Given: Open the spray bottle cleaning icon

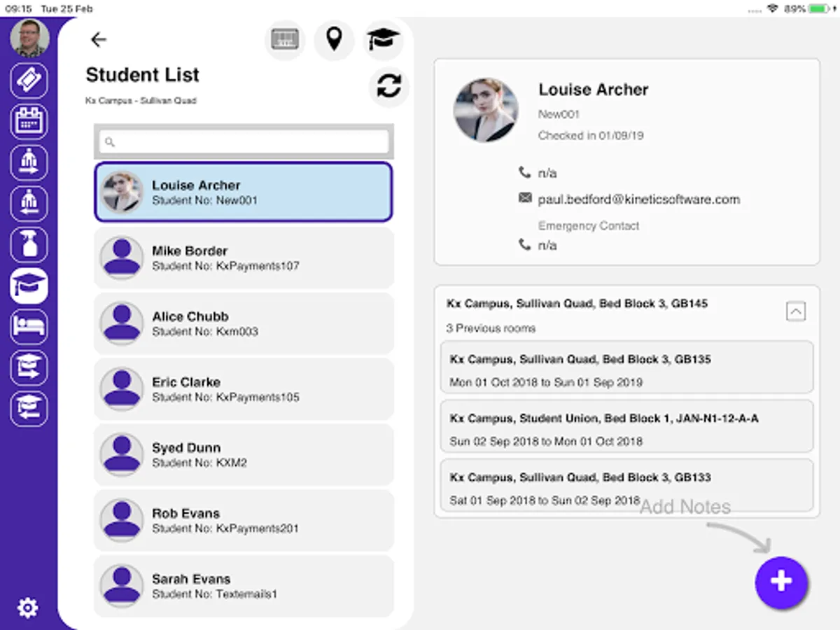Looking at the screenshot, I should (29, 245).
